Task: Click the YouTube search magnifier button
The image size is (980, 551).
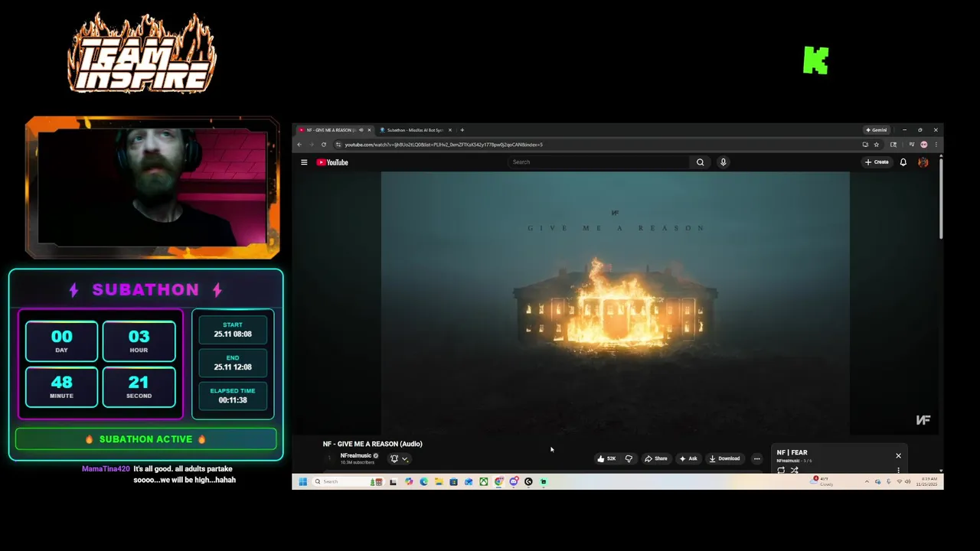Action: (x=700, y=162)
